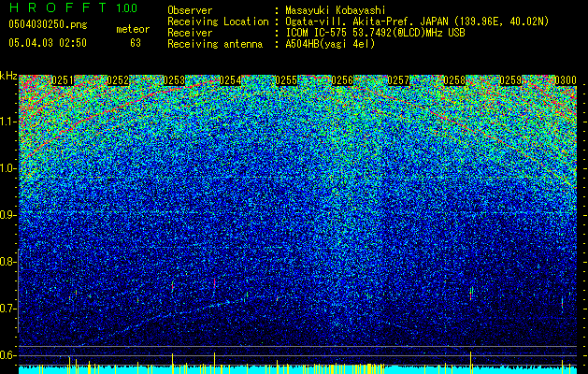
Task: Click the 0.8 frequency axis label
Action: [7, 262]
